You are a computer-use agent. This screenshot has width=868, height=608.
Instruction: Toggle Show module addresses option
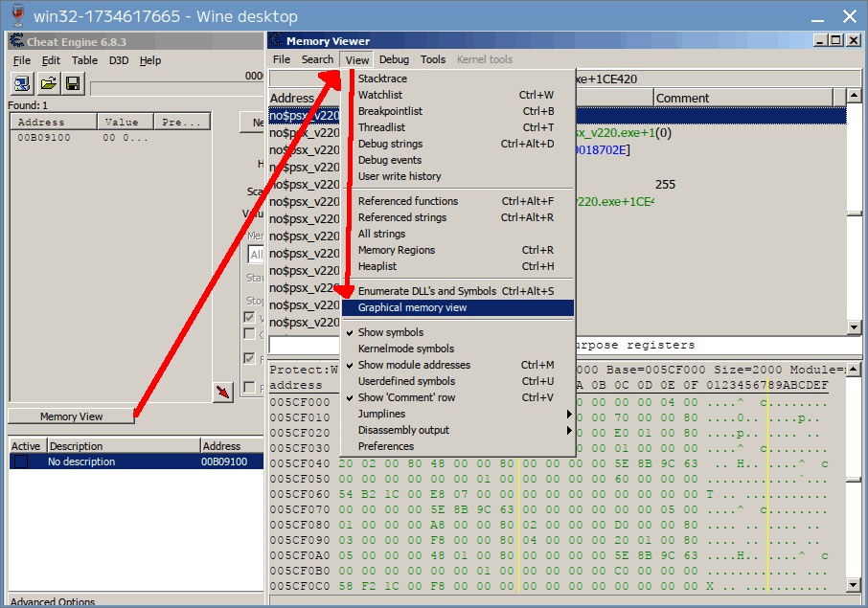pos(457,365)
